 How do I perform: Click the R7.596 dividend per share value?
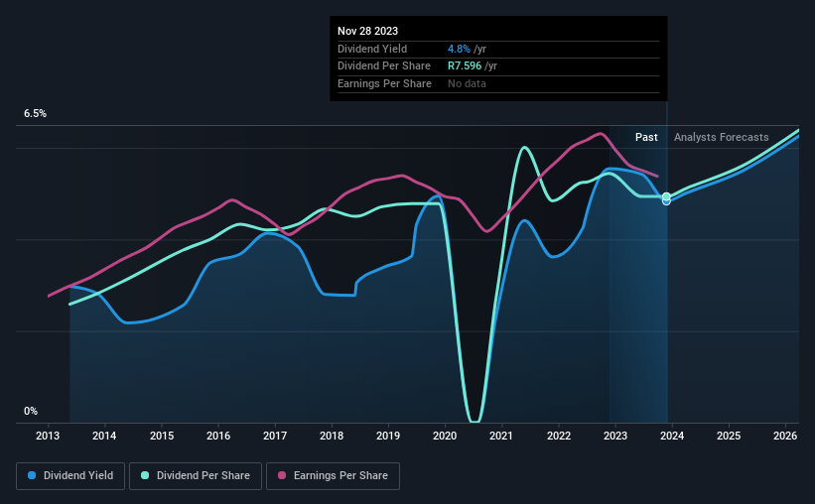pyautogui.click(x=465, y=66)
